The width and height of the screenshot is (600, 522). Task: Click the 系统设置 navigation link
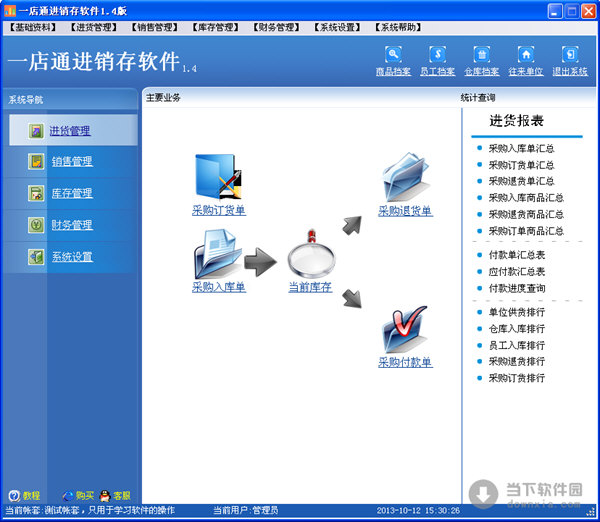(x=72, y=256)
